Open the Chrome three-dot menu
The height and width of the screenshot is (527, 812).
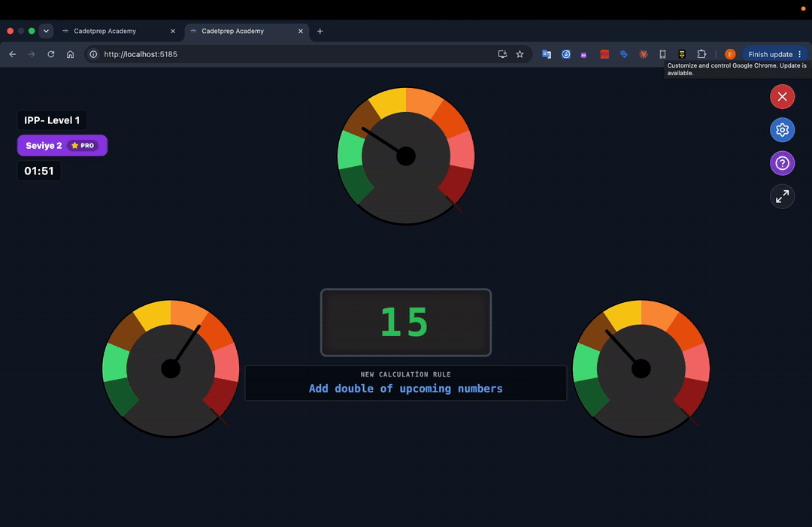799,54
